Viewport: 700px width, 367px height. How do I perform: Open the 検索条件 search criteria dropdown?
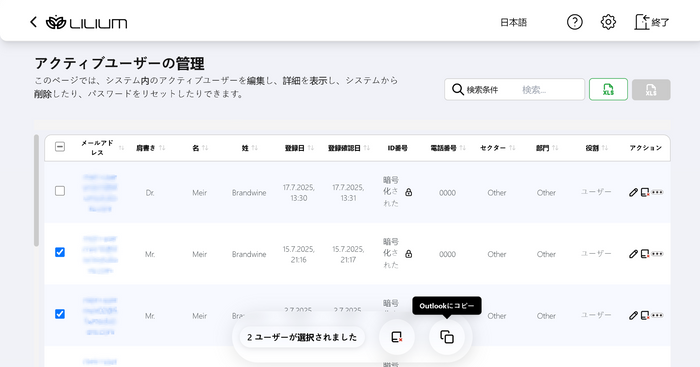tap(482, 90)
